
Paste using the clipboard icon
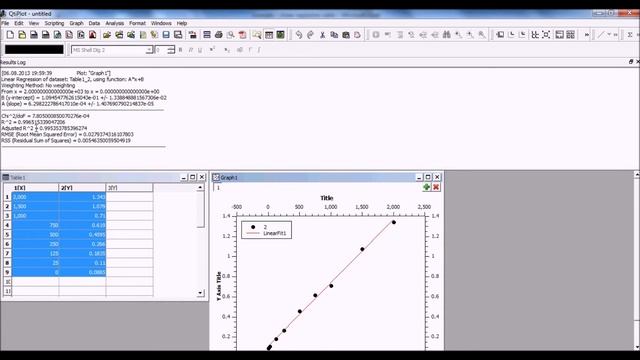coord(346,35)
